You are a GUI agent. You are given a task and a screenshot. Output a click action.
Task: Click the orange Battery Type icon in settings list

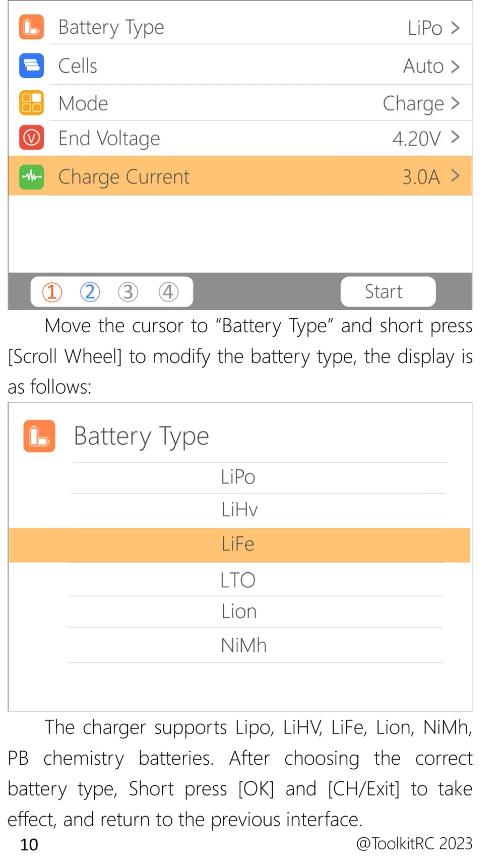point(31,27)
